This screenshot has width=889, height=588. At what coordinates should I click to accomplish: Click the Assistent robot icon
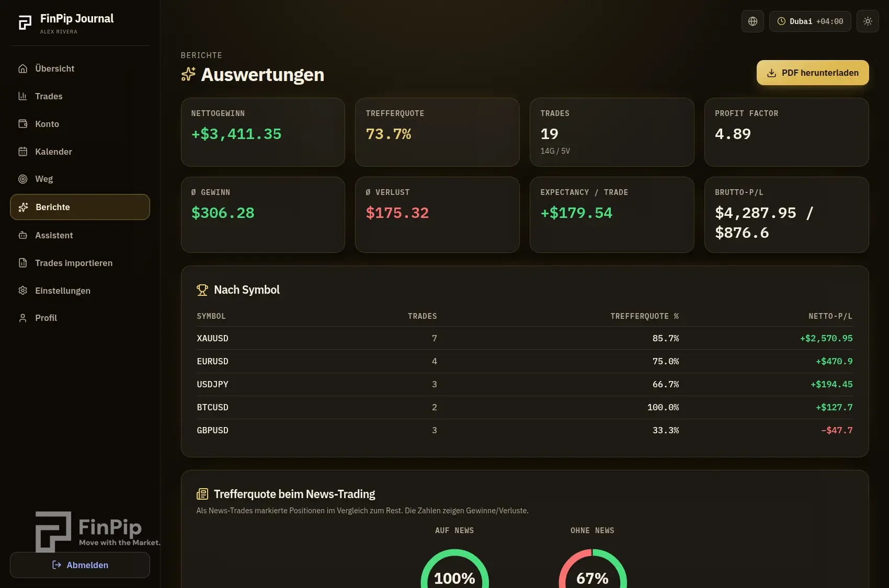click(22, 235)
